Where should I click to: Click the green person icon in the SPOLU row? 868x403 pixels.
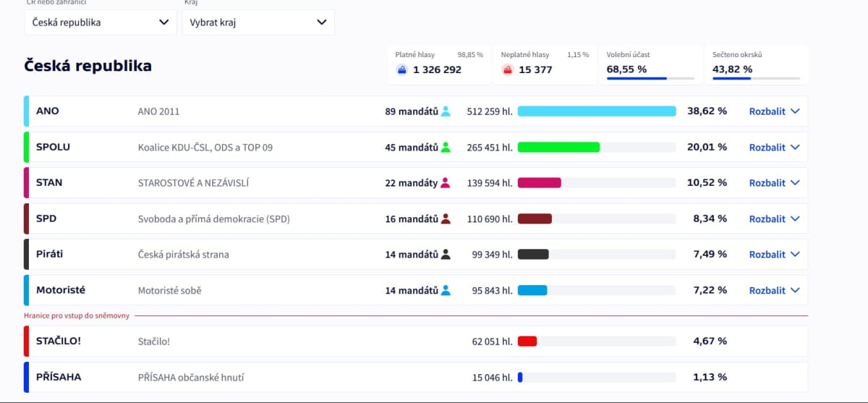point(446,147)
